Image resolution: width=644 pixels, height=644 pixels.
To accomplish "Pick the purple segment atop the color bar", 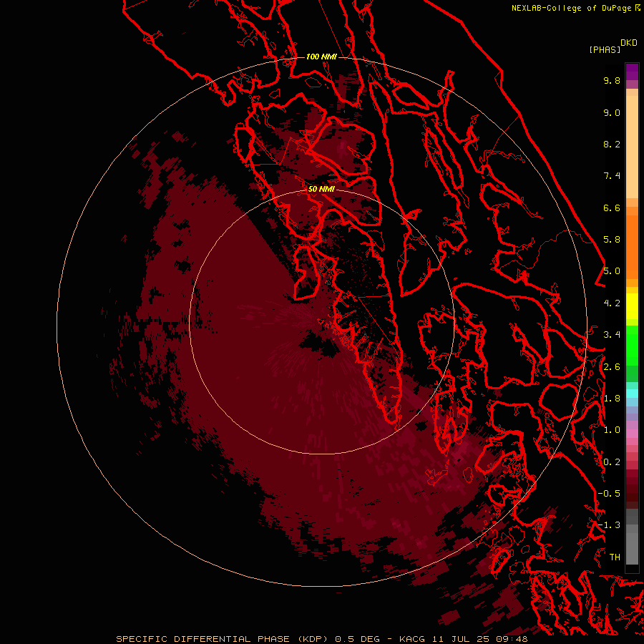I will point(632,72).
